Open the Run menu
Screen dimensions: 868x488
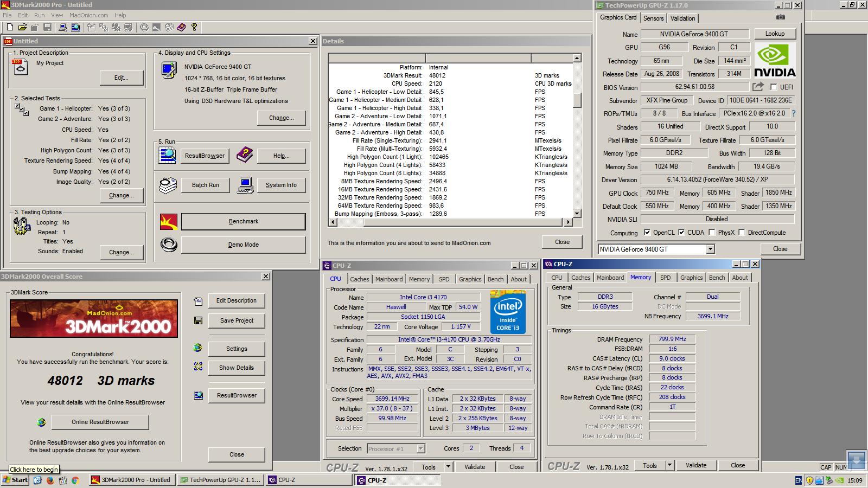[x=40, y=15]
